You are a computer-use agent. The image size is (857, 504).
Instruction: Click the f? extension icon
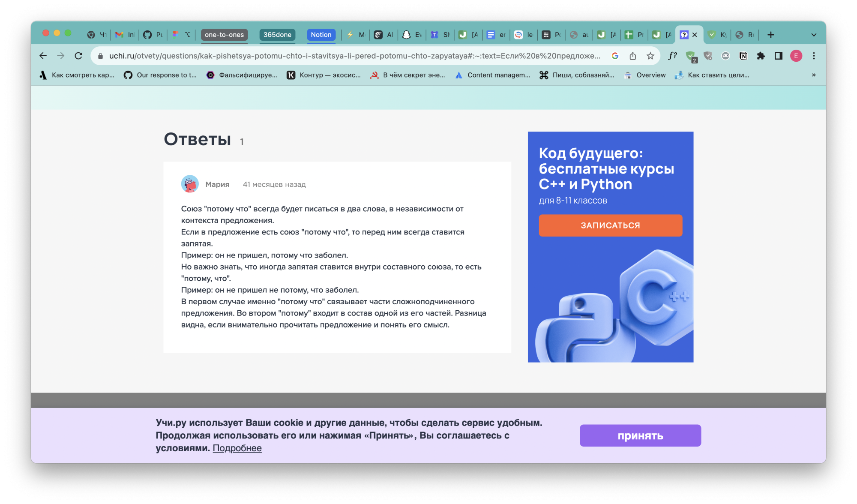click(672, 56)
